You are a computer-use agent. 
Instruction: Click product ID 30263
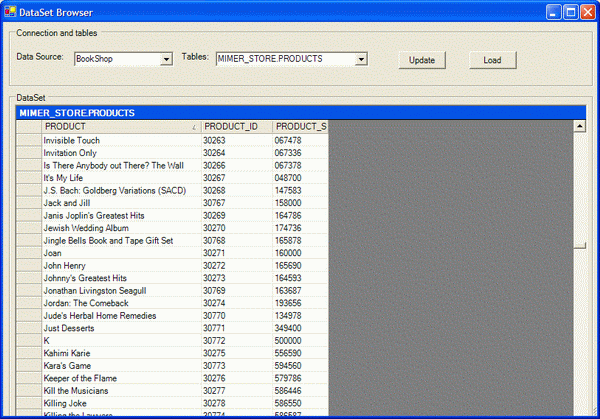(x=236, y=140)
